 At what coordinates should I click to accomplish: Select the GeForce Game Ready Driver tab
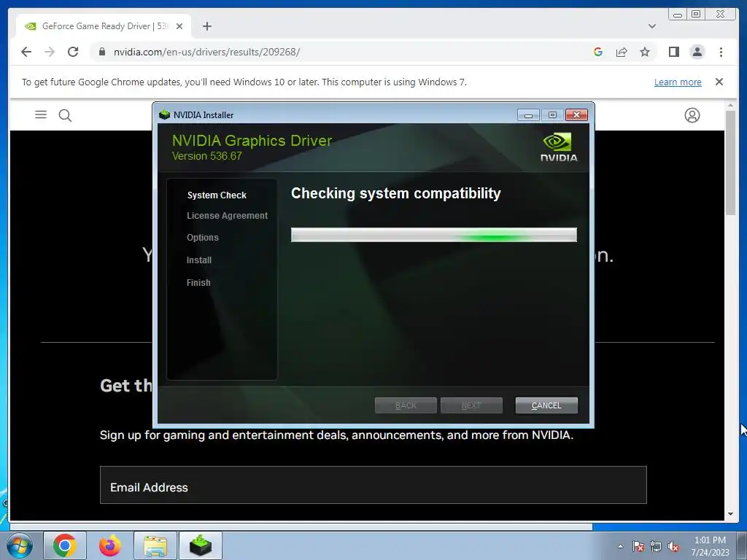tap(104, 26)
